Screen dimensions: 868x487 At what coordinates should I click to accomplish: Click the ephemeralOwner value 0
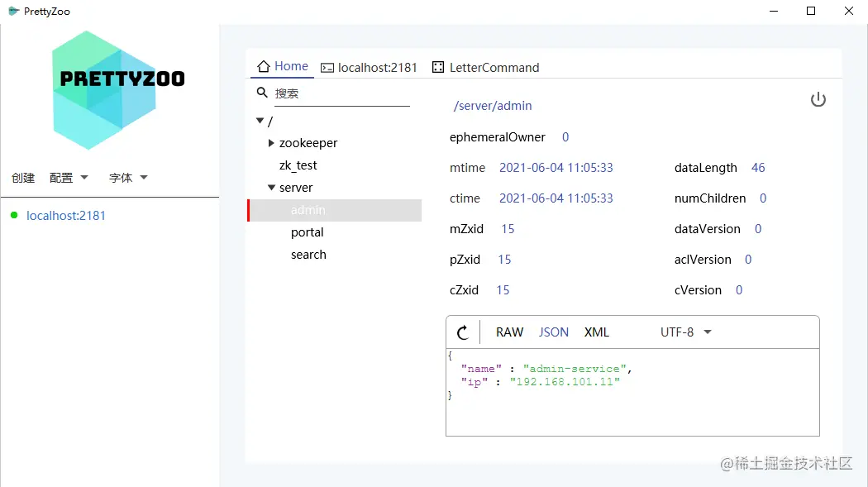(x=565, y=137)
